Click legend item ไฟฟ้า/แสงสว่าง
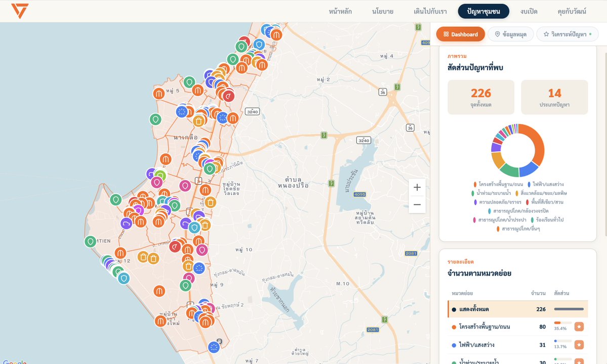This screenshot has height=364, width=607. click(x=545, y=184)
